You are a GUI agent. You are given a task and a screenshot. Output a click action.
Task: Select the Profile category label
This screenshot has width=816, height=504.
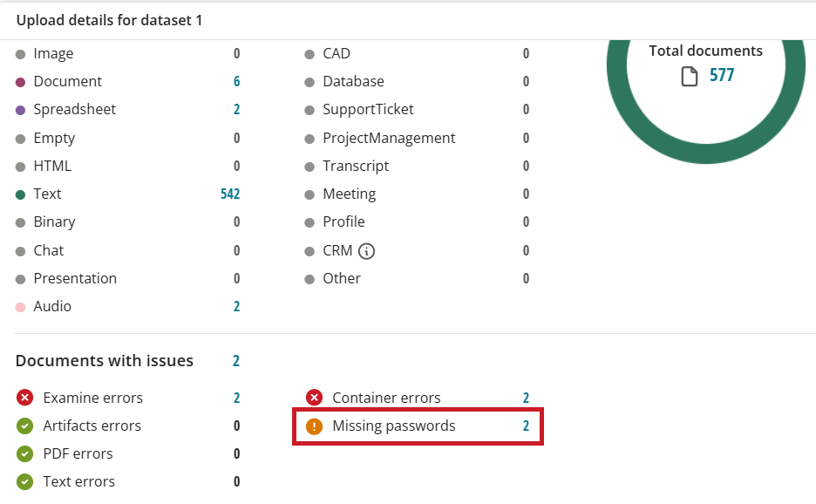[343, 221]
